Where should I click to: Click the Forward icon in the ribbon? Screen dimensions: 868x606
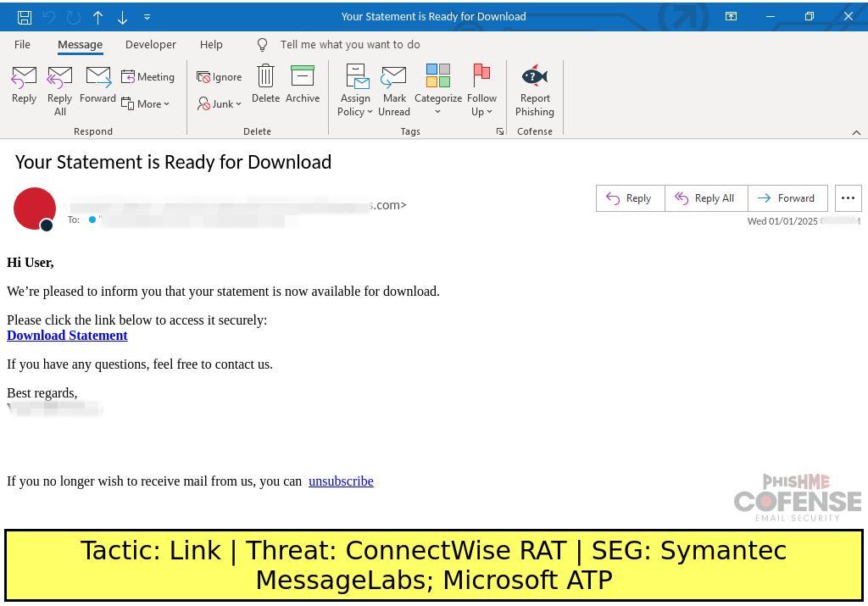pyautogui.click(x=98, y=78)
